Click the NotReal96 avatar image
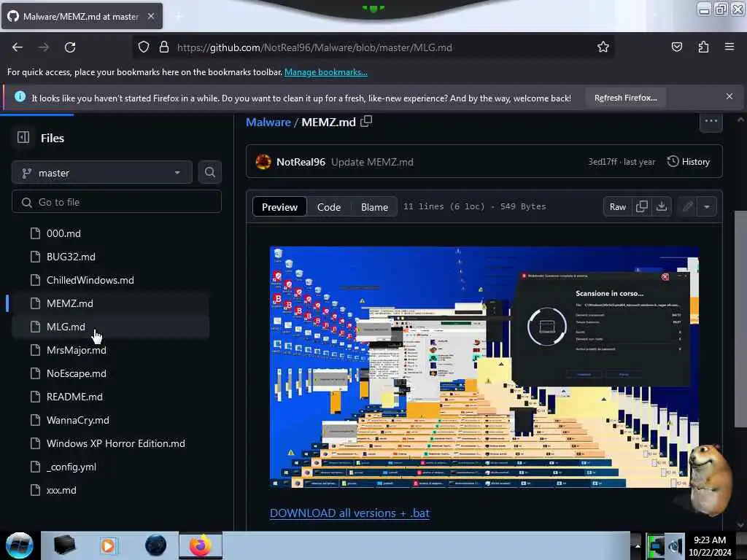 coord(263,162)
